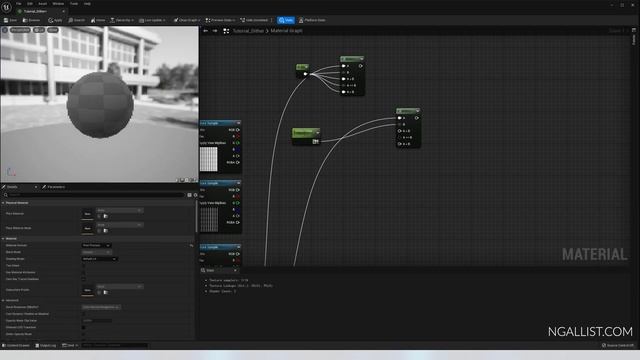Collapse the Physical Material section
The image size is (640, 360).
[3, 203]
